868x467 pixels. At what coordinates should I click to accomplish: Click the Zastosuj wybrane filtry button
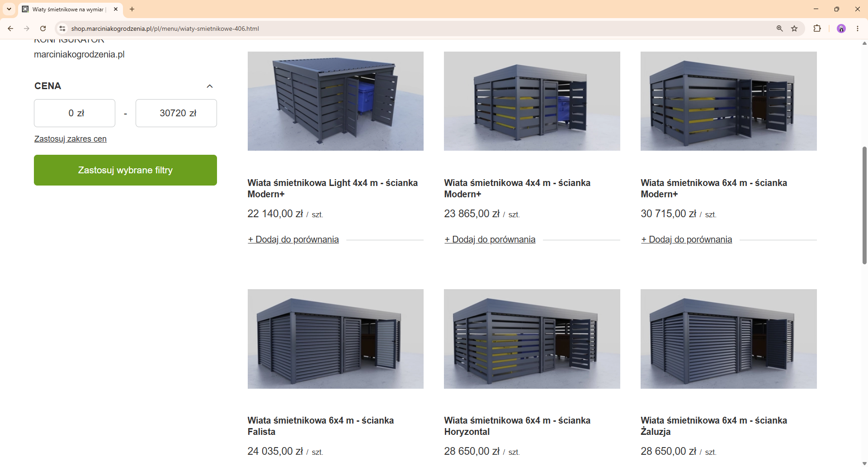point(125,170)
